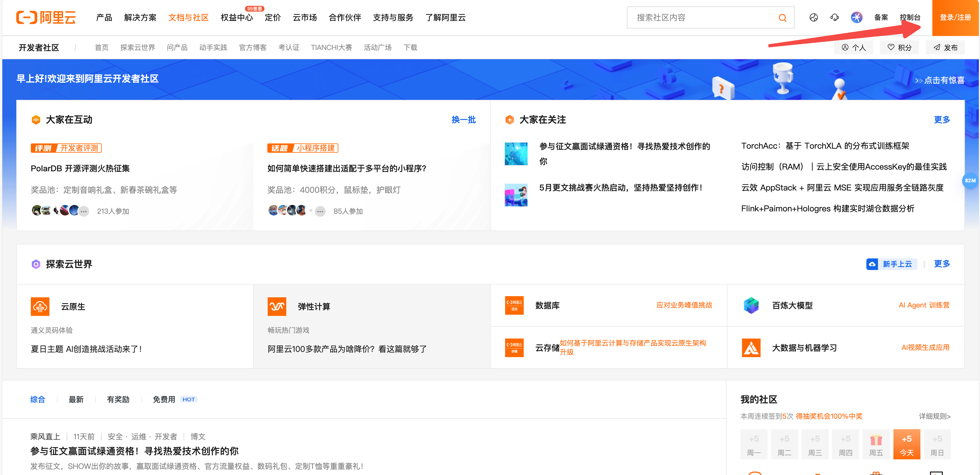Click the Alibaba Cloud logo
The height and width of the screenshot is (475, 980).
46,17
